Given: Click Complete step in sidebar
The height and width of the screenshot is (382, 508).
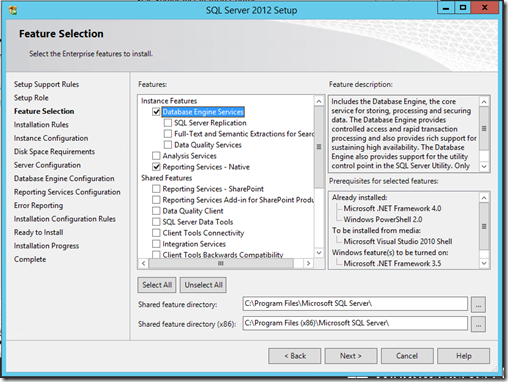Looking at the screenshot, I should click(x=30, y=259).
